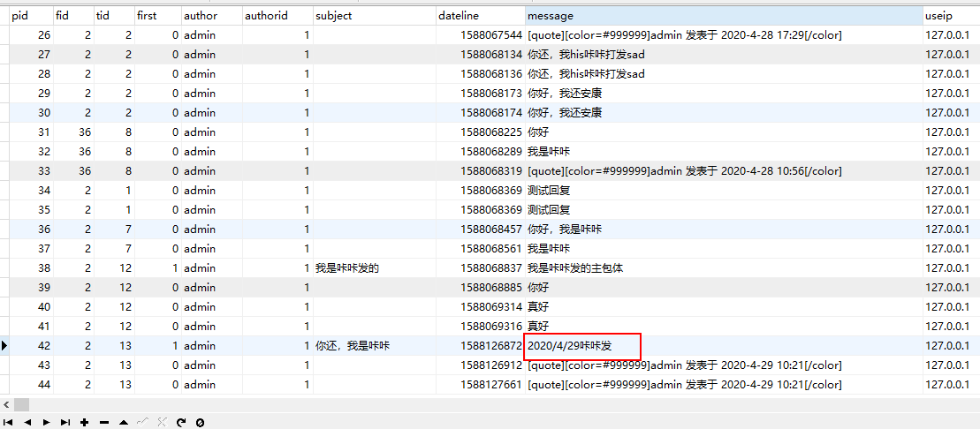
Task: Click the apply changes checkmark icon
Action: [x=142, y=422]
